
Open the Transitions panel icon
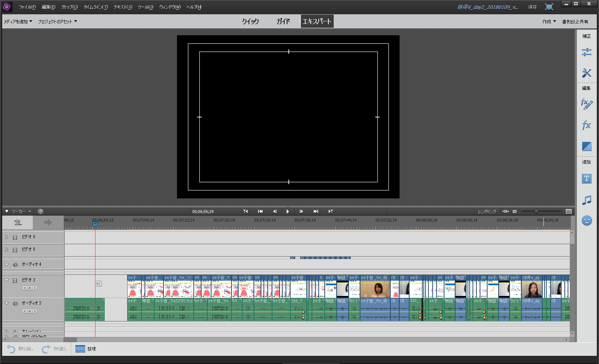pyautogui.click(x=587, y=146)
